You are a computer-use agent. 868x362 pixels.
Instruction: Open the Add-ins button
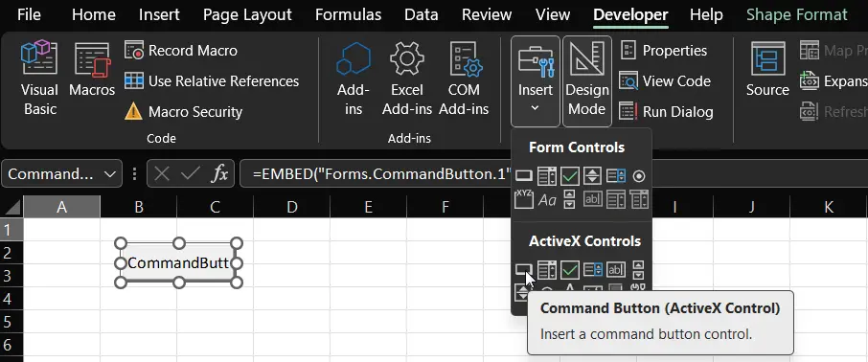[x=354, y=79]
